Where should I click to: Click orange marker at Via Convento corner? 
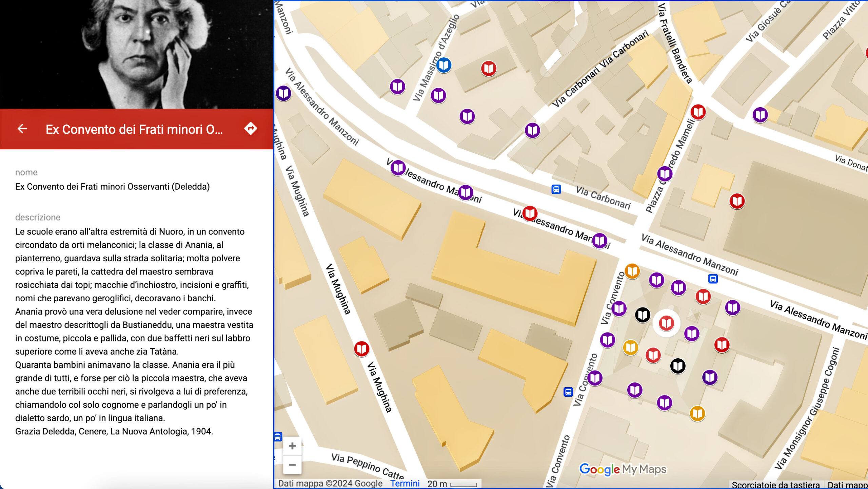click(632, 271)
